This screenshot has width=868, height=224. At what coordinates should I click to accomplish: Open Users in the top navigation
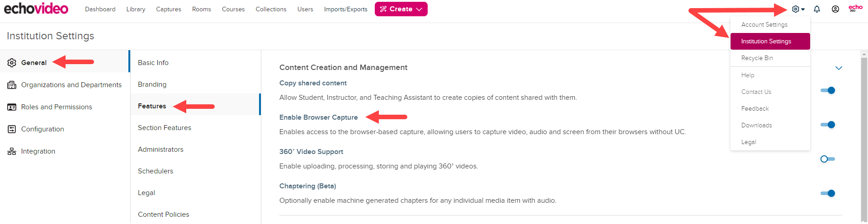[x=305, y=9]
